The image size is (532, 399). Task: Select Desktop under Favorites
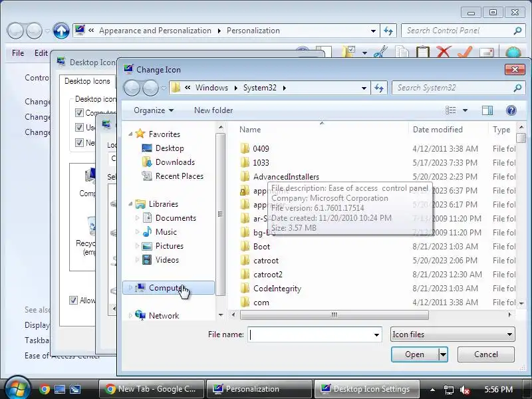pos(170,148)
